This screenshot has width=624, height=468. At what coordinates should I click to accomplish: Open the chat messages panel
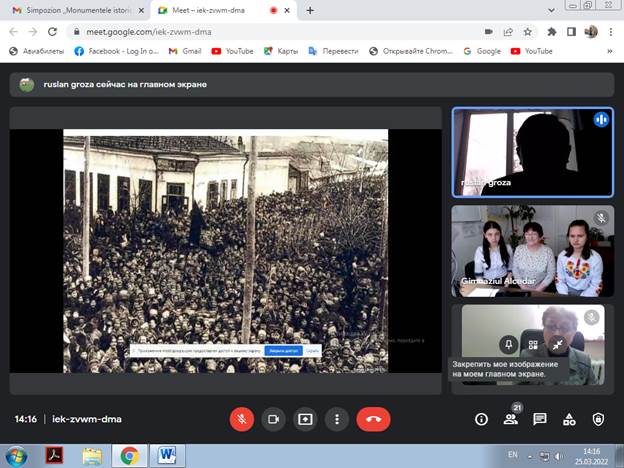point(540,419)
